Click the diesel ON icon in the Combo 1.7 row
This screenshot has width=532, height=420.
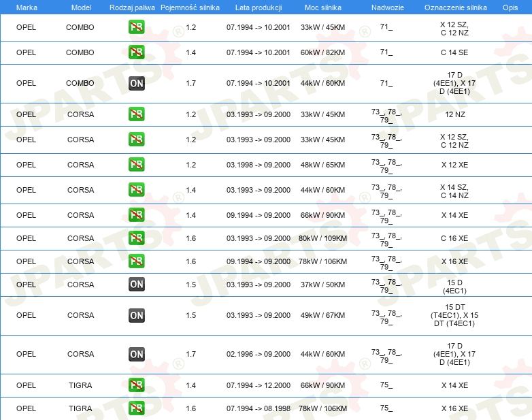(x=136, y=83)
